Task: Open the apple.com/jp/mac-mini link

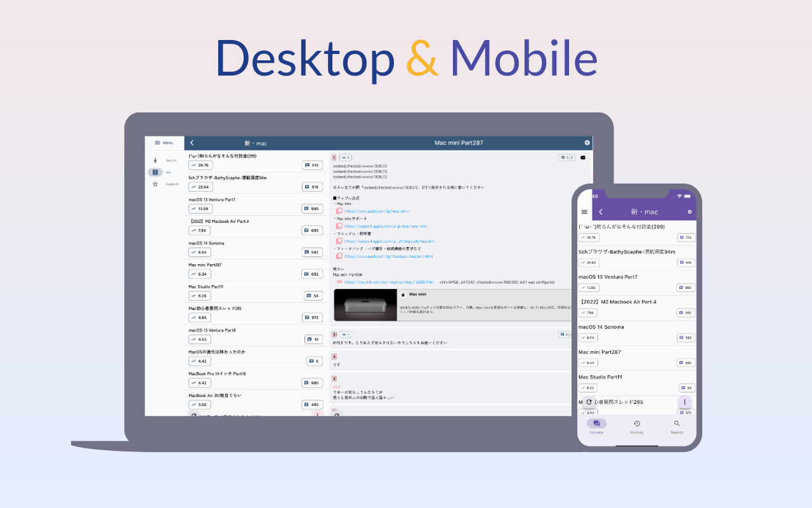Action: click(x=377, y=211)
